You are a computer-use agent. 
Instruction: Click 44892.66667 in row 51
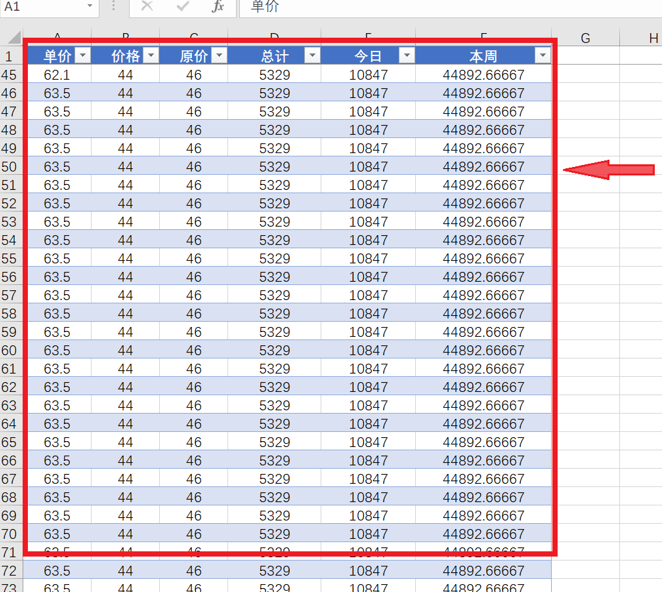(483, 185)
